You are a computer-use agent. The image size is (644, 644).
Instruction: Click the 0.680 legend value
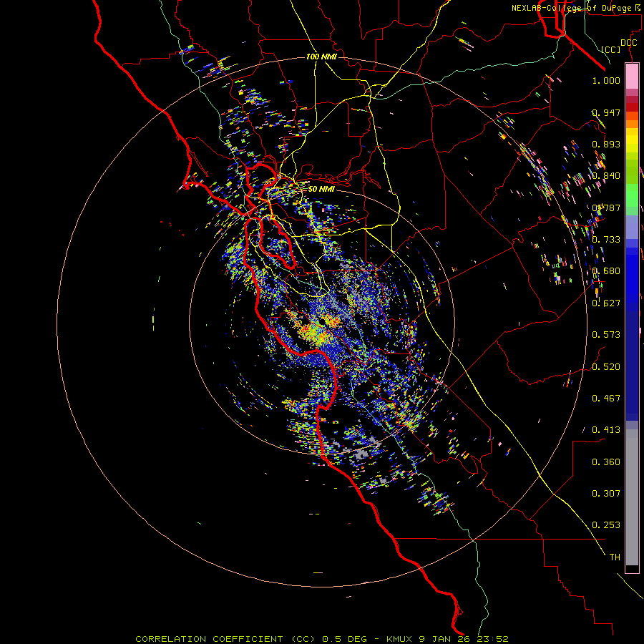606,271
